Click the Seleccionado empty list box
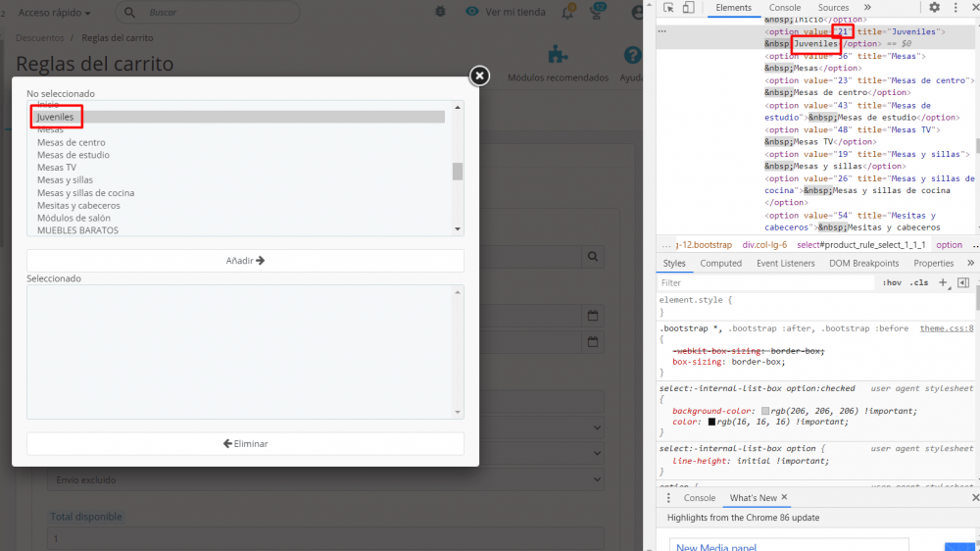Viewport: 980px width, 551px height. (245, 352)
